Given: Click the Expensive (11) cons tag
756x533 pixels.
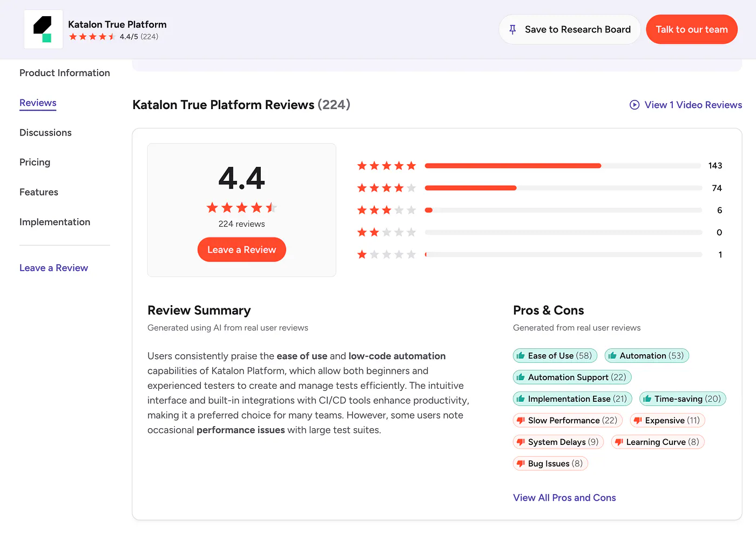Looking at the screenshot, I should point(667,420).
